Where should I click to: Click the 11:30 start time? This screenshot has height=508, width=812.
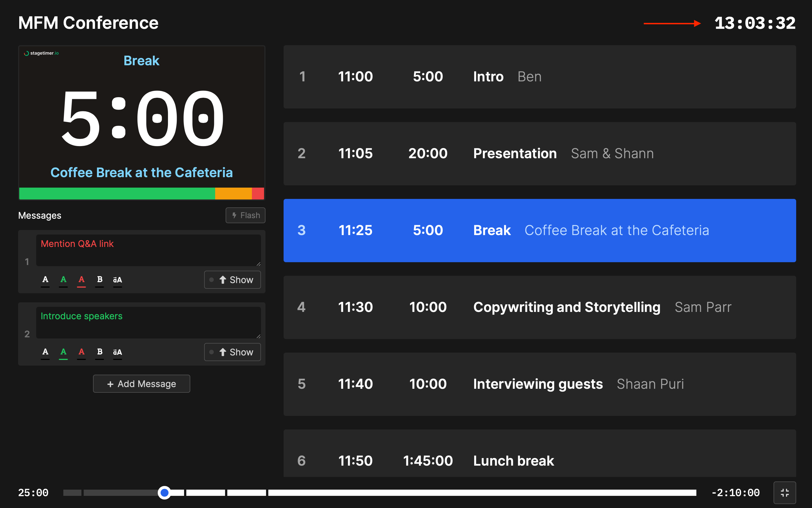pos(355,307)
